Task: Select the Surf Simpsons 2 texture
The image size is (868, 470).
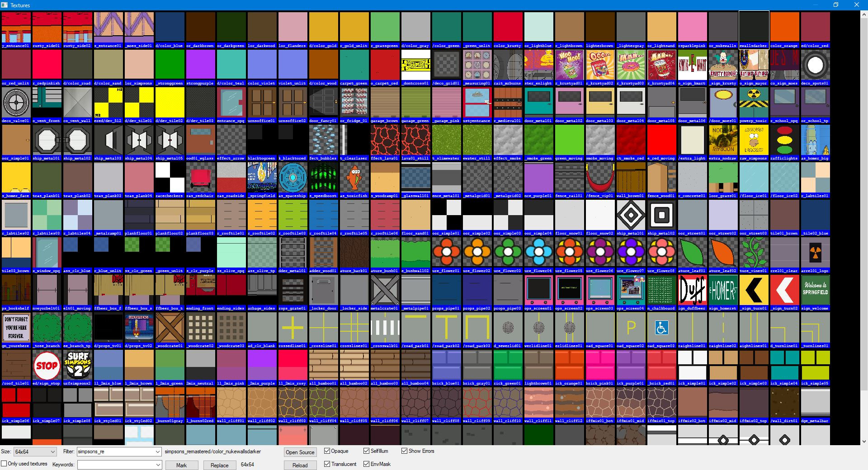Action: tap(77, 365)
